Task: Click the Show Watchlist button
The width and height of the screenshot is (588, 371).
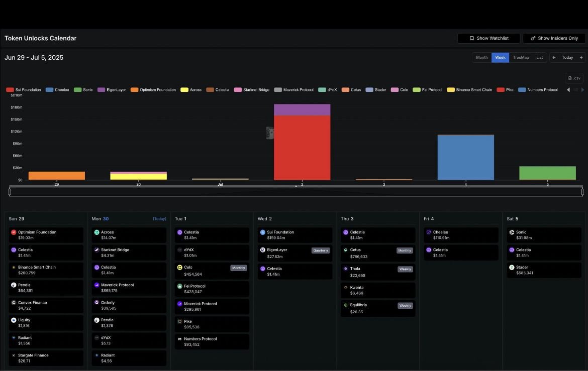Action: click(x=488, y=38)
